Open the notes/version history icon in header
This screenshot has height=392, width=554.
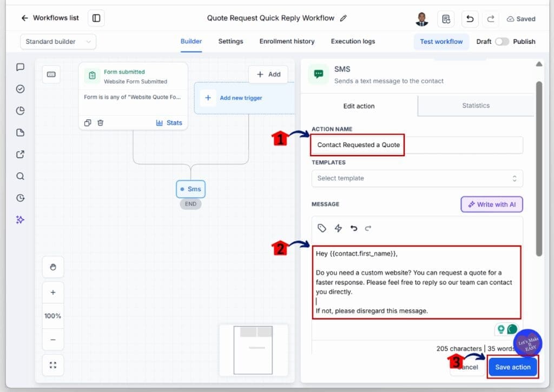[x=446, y=19]
